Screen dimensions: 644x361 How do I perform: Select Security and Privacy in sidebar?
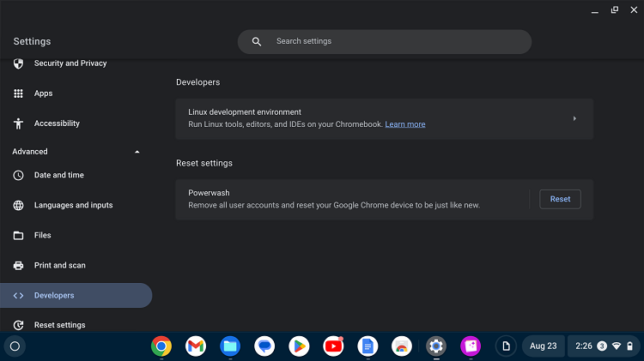(x=70, y=63)
